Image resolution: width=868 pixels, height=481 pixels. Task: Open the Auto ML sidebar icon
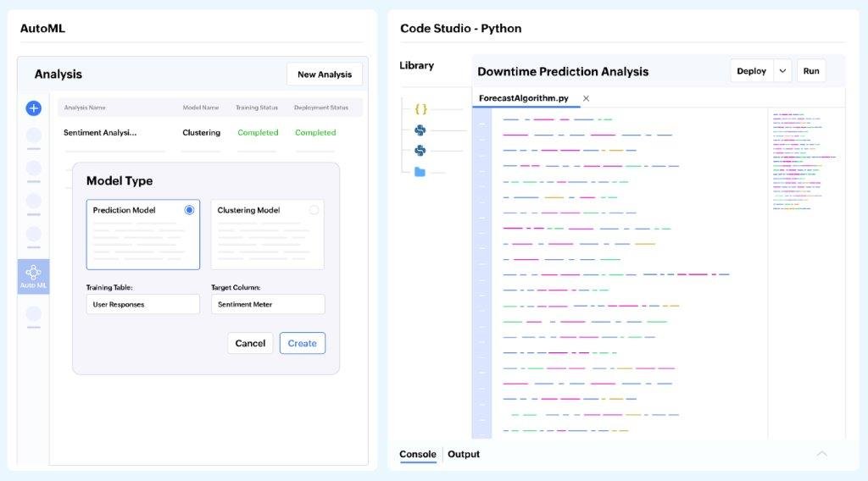(34, 276)
